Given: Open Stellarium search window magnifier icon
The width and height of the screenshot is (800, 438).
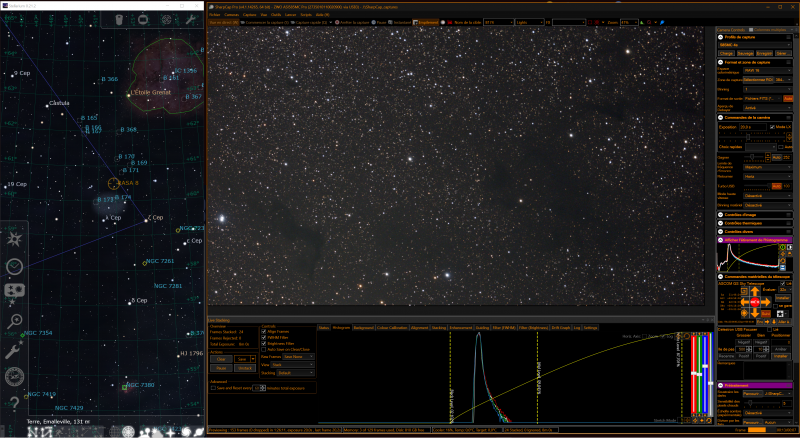Looking at the screenshot, I should click(x=14, y=321).
